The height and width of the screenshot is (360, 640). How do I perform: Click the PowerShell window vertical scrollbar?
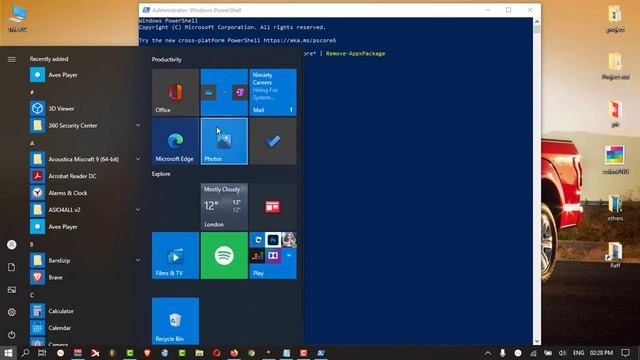point(537,181)
